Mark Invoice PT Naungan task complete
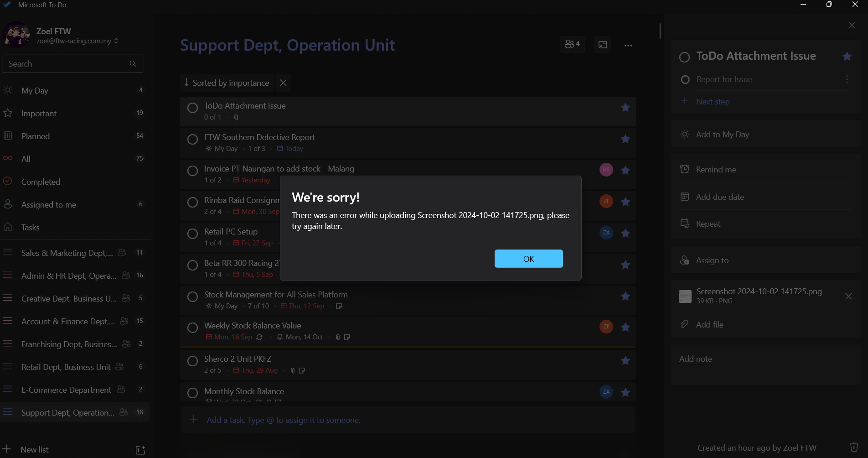 tap(193, 171)
